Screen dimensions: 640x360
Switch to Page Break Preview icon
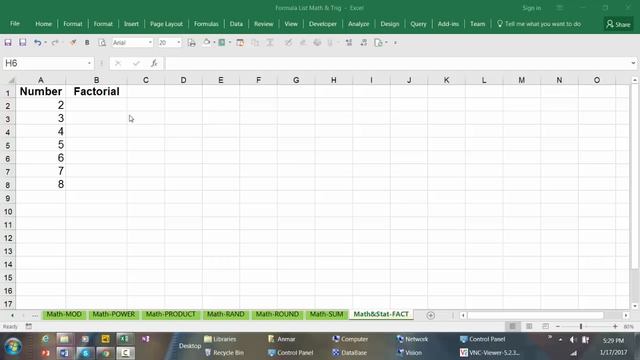[545, 327]
